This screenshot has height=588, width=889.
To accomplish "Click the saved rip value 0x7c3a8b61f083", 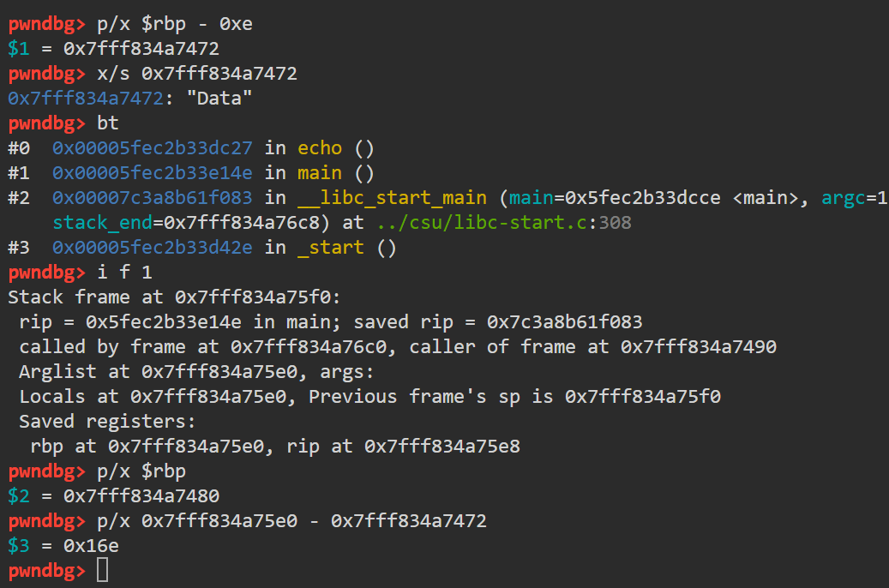I will pos(565,322).
